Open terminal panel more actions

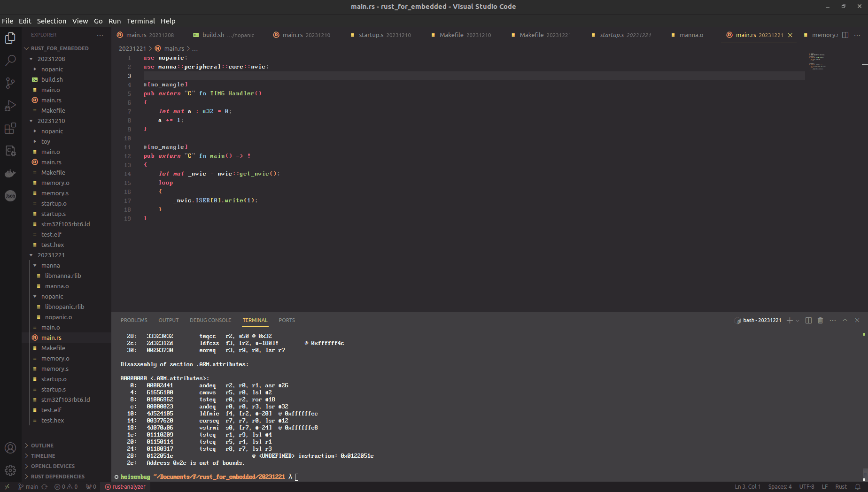click(x=833, y=320)
